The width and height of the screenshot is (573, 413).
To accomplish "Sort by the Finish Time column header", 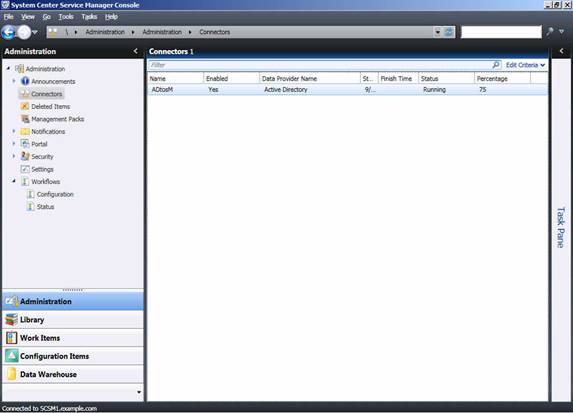I will tap(398, 79).
